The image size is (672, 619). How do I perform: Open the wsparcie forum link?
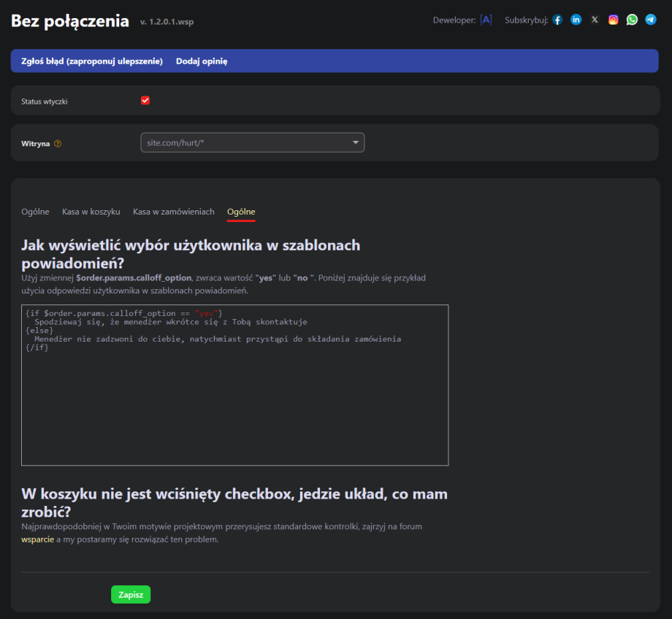coord(37,539)
